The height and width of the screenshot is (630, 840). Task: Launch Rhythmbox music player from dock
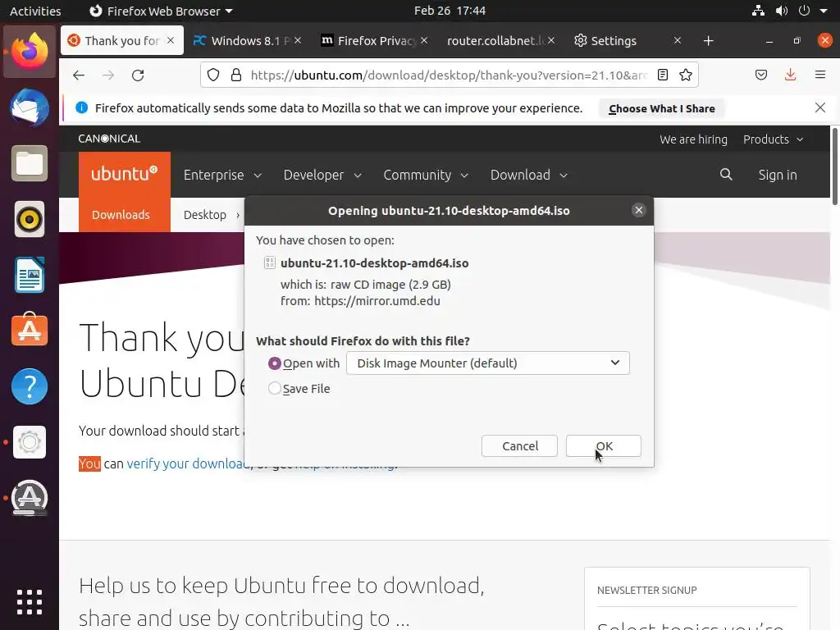(30, 219)
